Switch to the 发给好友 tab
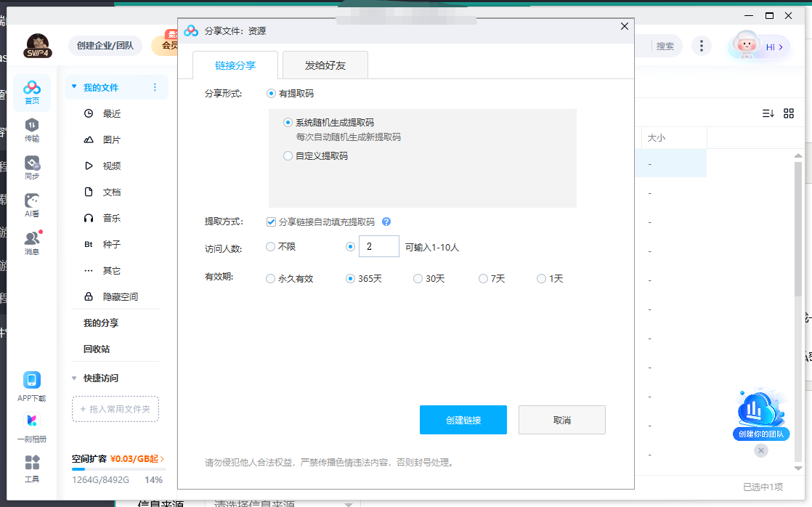This screenshot has height=507, width=812. [325, 65]
